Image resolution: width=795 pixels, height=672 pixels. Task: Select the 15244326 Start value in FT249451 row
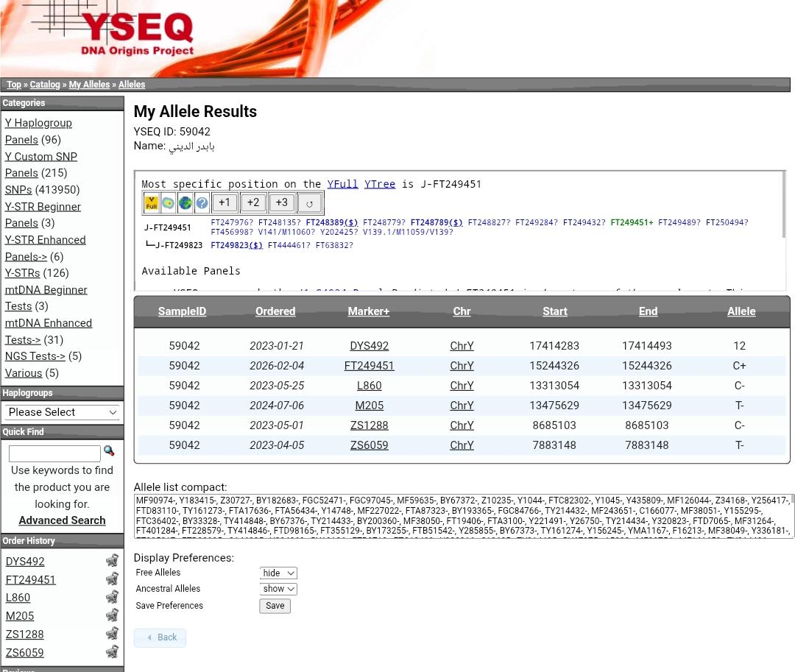[554, 365]
